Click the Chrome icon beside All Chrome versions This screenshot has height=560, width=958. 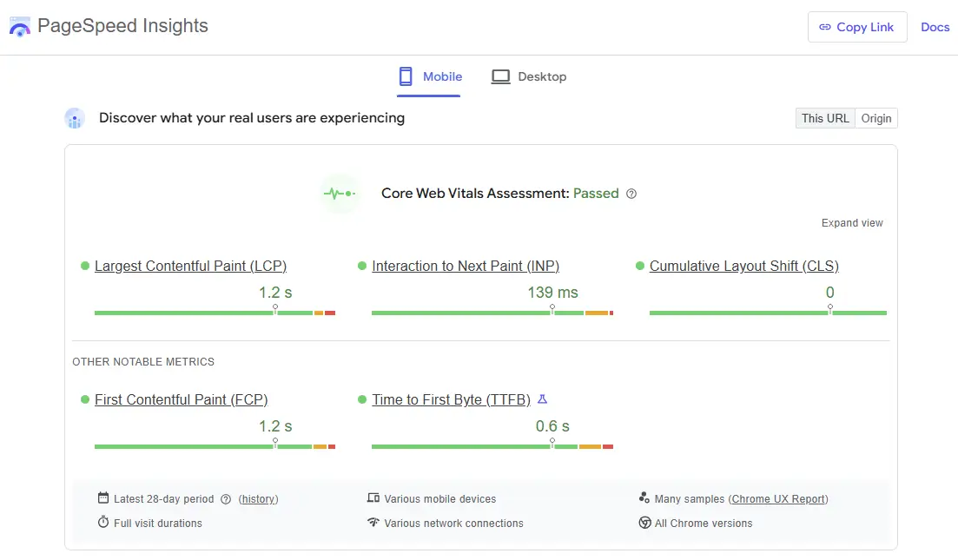click(644, 523)
